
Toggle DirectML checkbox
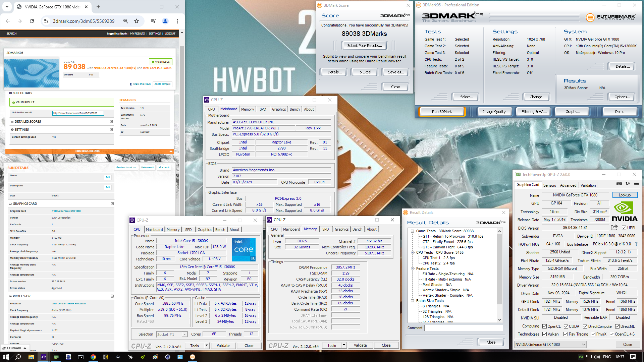pos(617,326)
